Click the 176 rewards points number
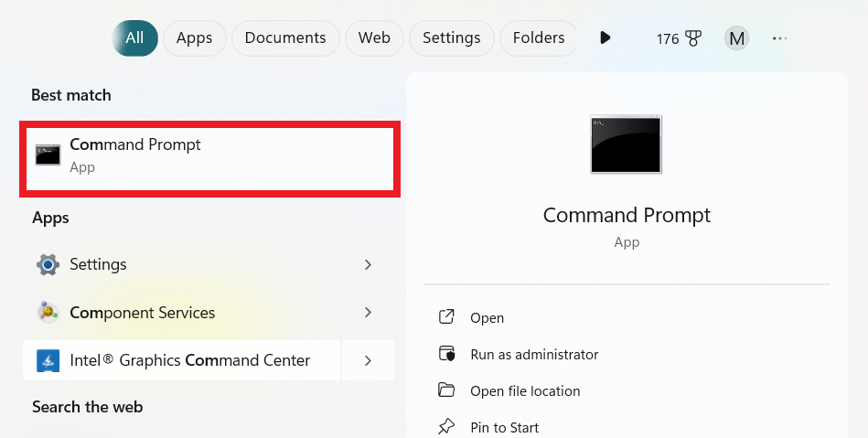This screenshot has height=438, width=868. click(x=668, y=38)
